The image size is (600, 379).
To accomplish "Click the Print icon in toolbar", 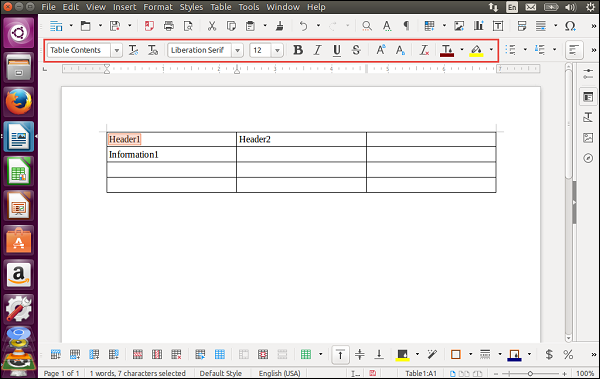I will coord(168,26).
